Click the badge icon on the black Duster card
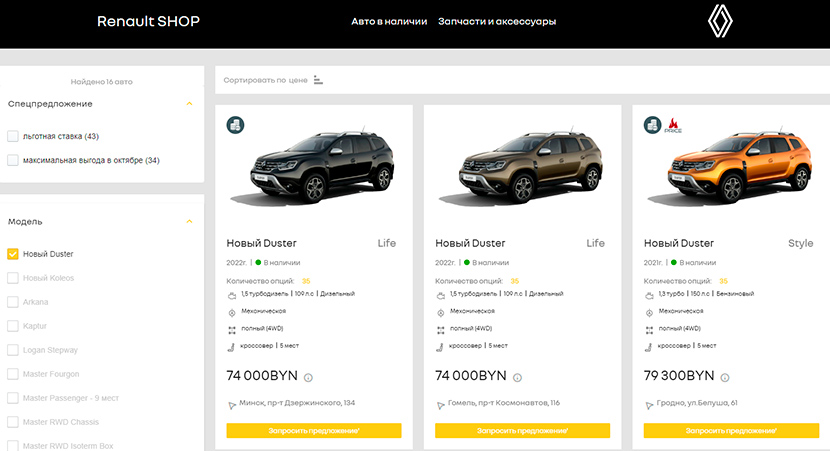The height and width of the screenshot is (451, 830). point(236,126)
